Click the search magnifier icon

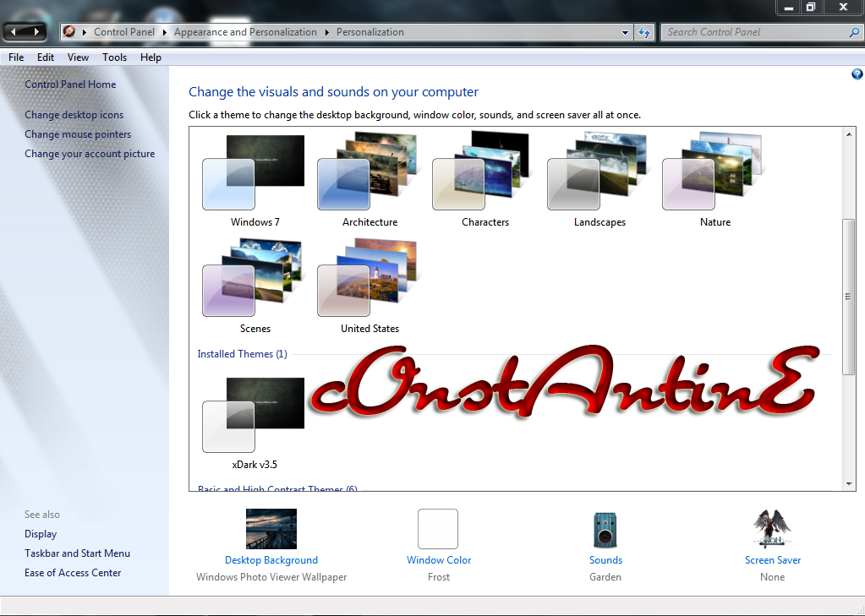854,32
